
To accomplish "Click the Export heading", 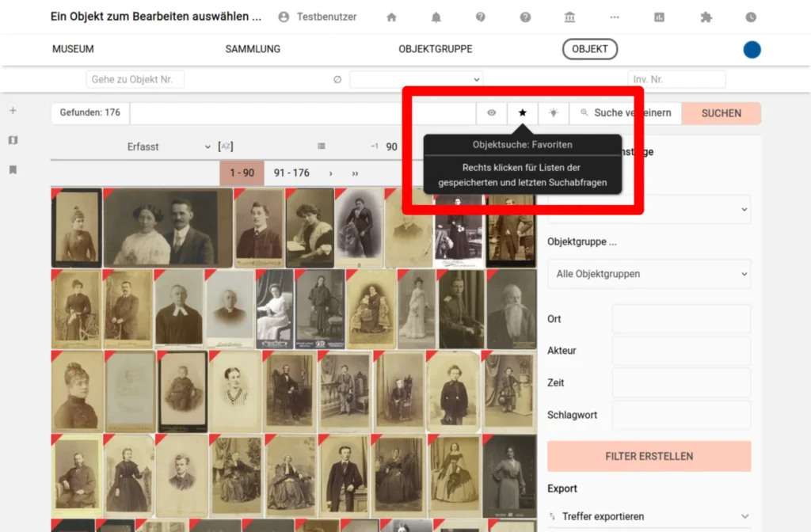I will pyautogui.click(x=562, y=488).
